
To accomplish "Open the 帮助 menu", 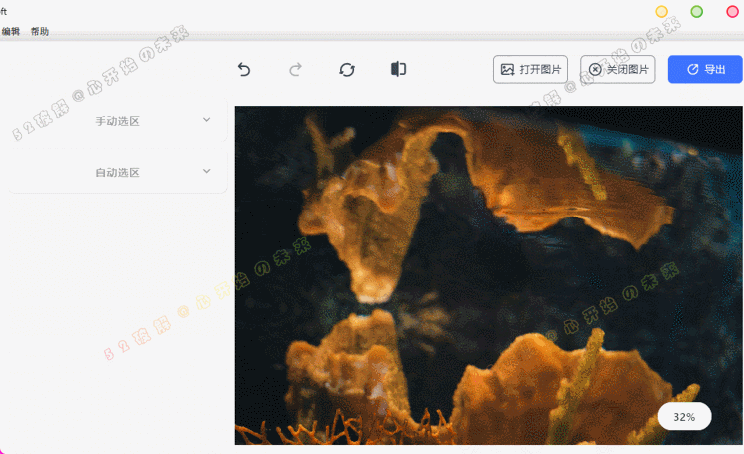I will [x=39, y=32].
